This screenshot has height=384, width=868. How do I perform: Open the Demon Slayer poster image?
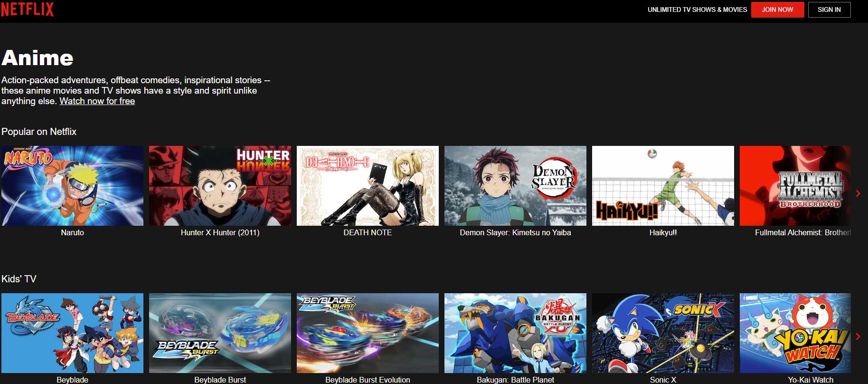pyautogui.click(x=515, y=186)
